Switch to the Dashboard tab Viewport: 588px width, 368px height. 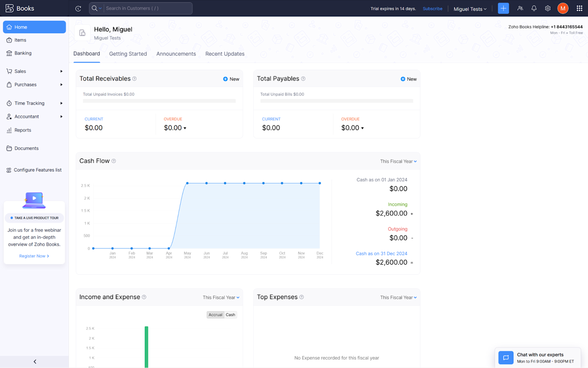87,54
